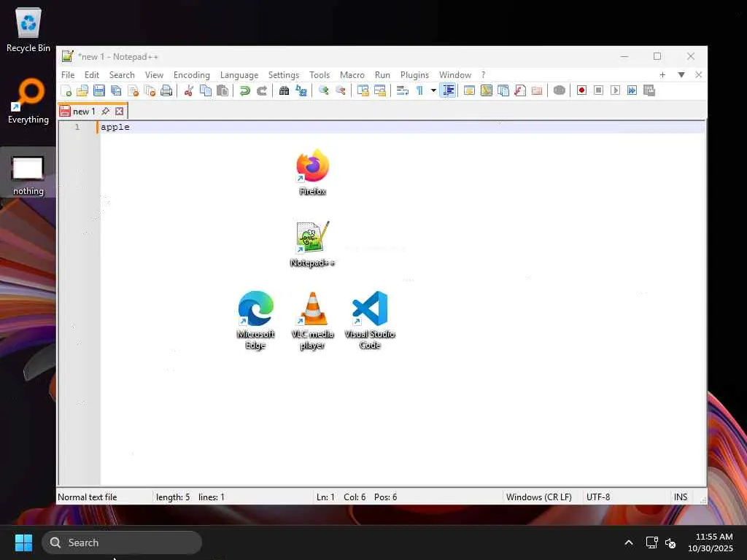Screen dimensions: 747x560
Task: Click line number 1 in margin
Action: coord(77,127)
